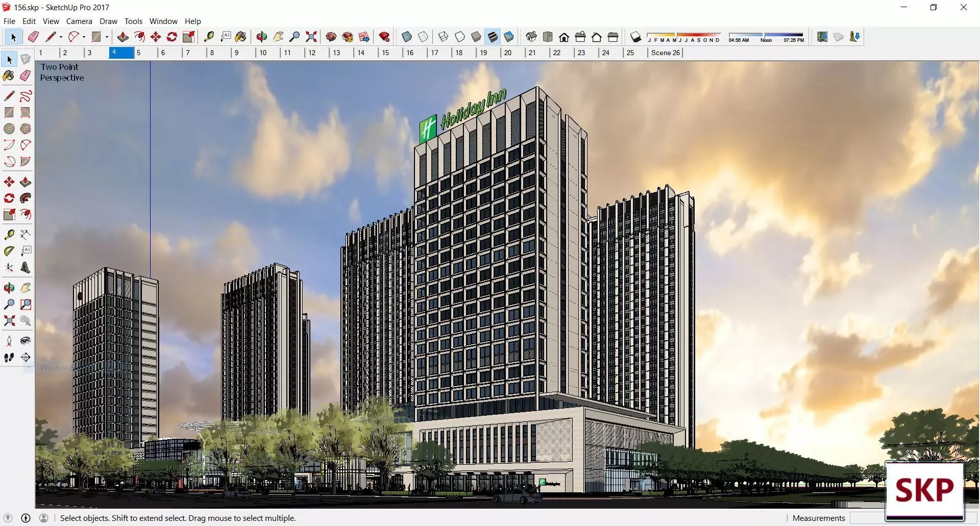Switch to scene tab 10
980x526 pixels.
[x=268, y=53]
